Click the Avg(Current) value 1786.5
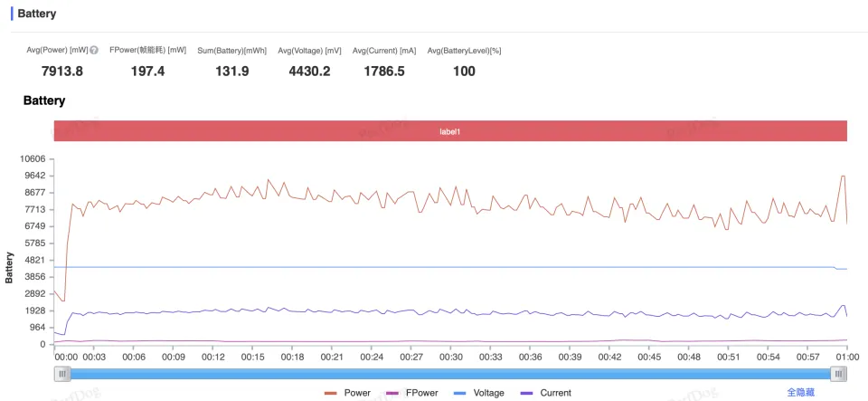Viewport: 868px width, 401px height. coord(384,72)
